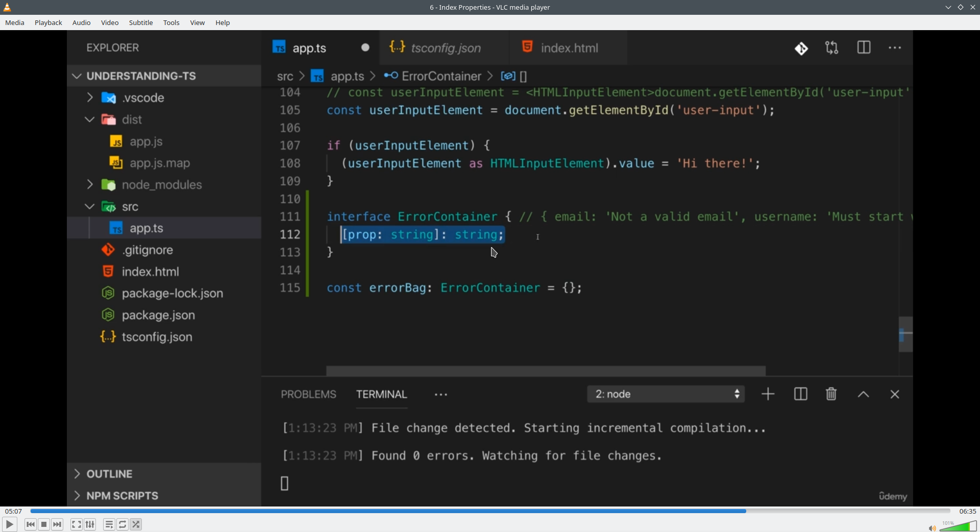
Task: Click the split editor icon
Action: click(x=864, y=48)
